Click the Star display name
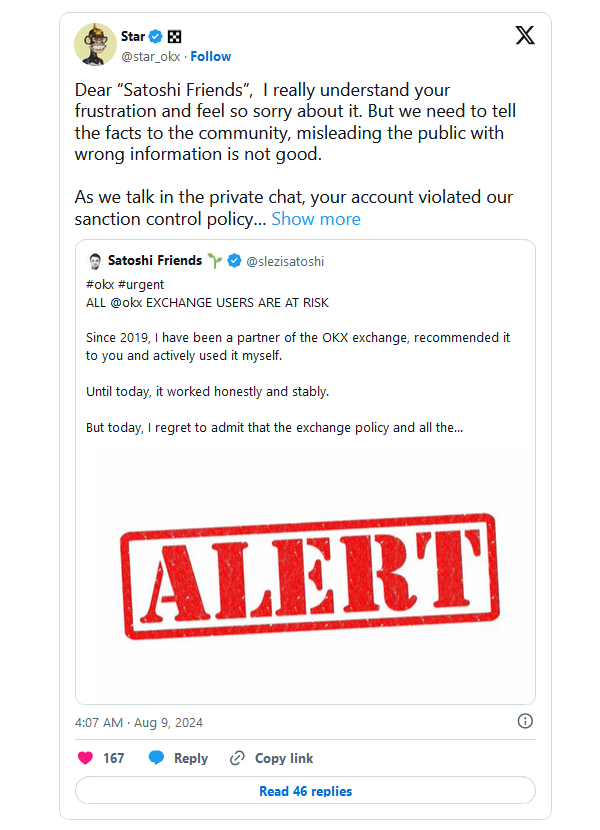 (x=133, y=37)
